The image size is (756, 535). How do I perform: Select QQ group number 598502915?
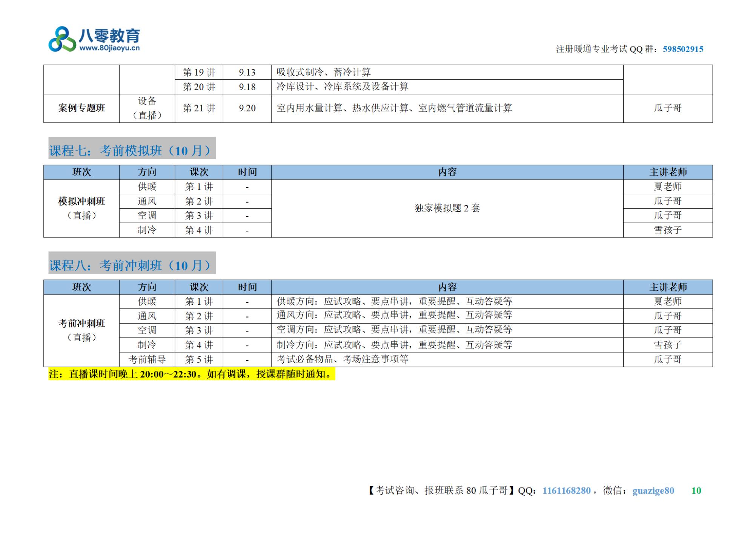[683, 49]
